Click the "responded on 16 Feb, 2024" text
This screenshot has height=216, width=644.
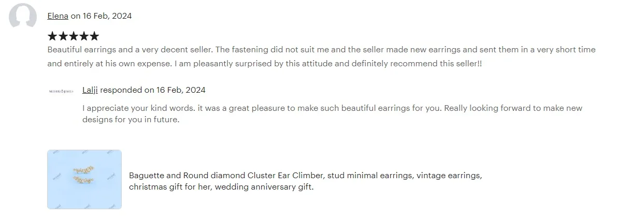click(x=153, y=90)
